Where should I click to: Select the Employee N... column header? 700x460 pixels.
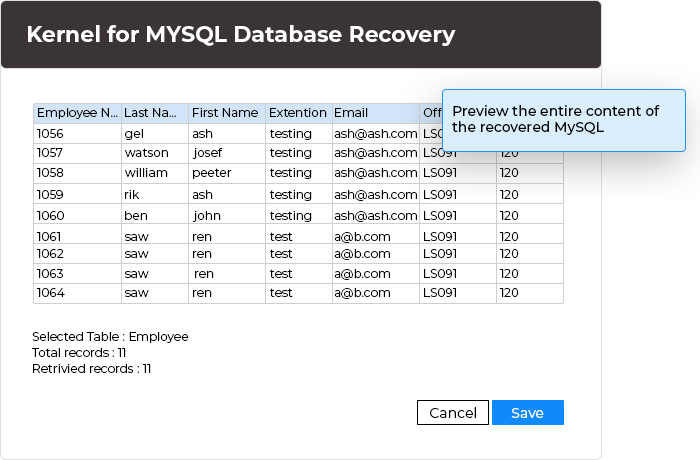pyautogui.click(x=77, y=113)
